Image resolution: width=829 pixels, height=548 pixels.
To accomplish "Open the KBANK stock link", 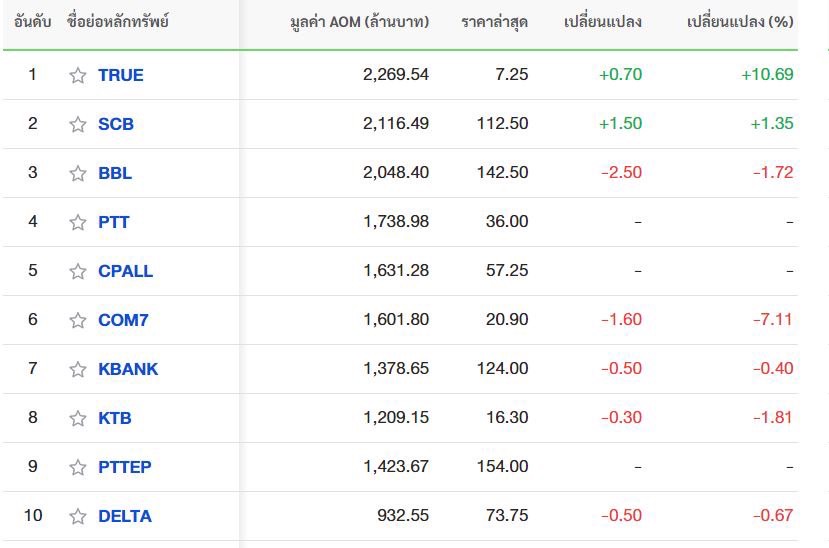I will coord(128,369).
